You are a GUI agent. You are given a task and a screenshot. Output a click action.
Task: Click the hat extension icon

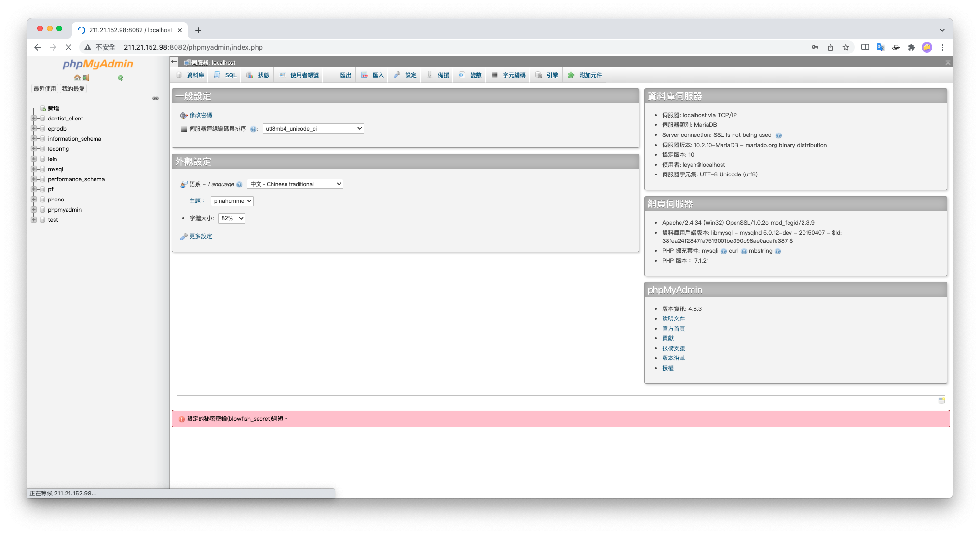896,47
